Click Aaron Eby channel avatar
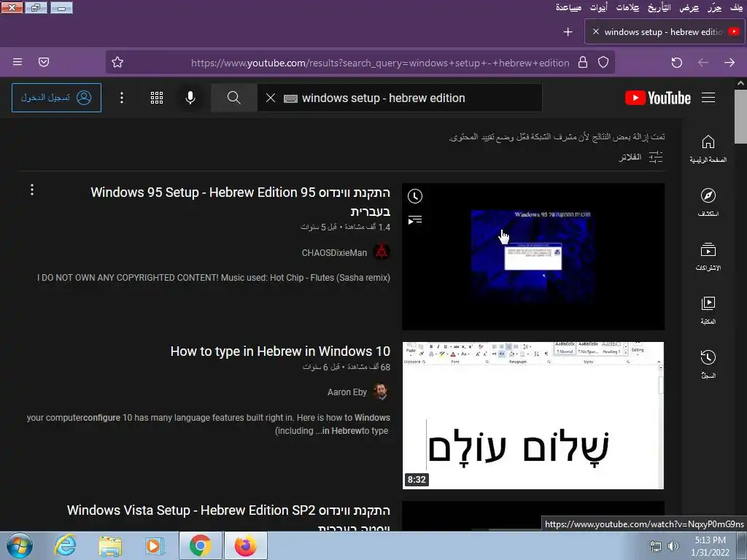The image size is (747, 560). click(381, 392)
